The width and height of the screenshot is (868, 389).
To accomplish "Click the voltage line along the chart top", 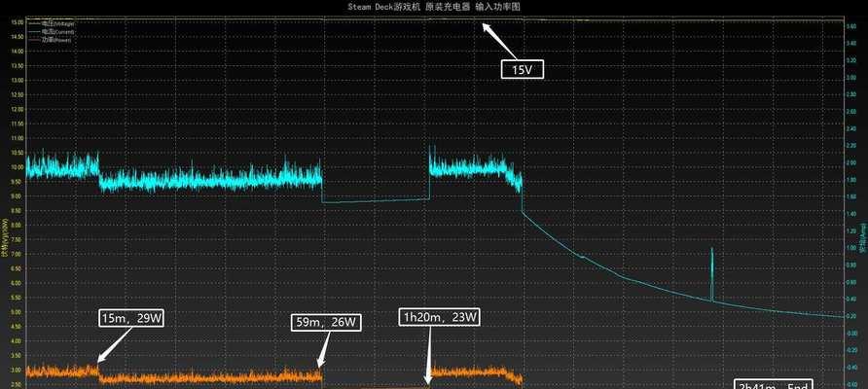I will coord(435,19).
